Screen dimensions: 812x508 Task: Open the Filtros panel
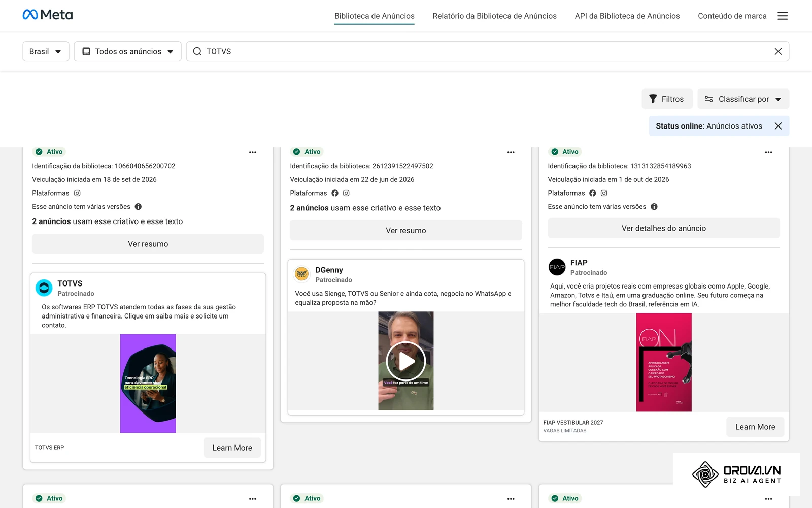(x=667, y=99)
